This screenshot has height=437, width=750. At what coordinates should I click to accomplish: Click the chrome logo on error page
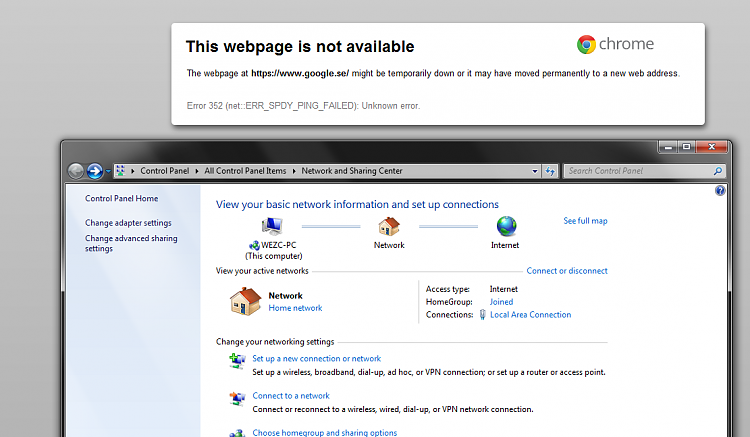615,44
